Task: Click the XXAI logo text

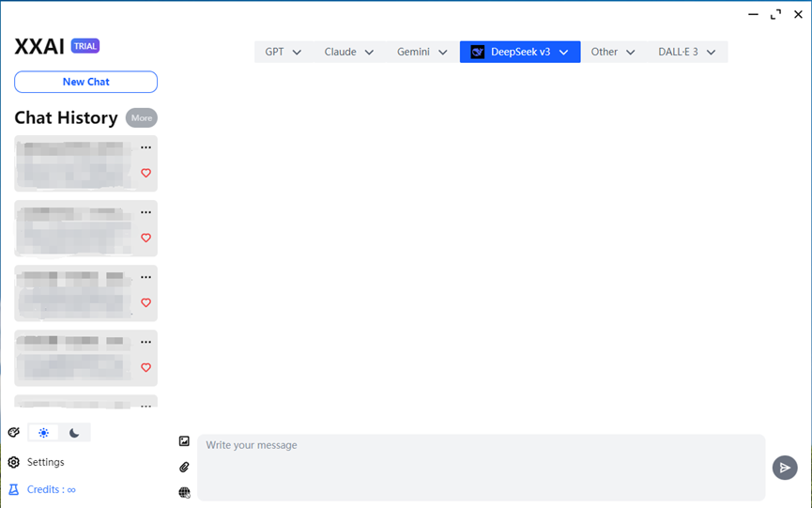Action: pyautogui.click(x=39, y=47)
